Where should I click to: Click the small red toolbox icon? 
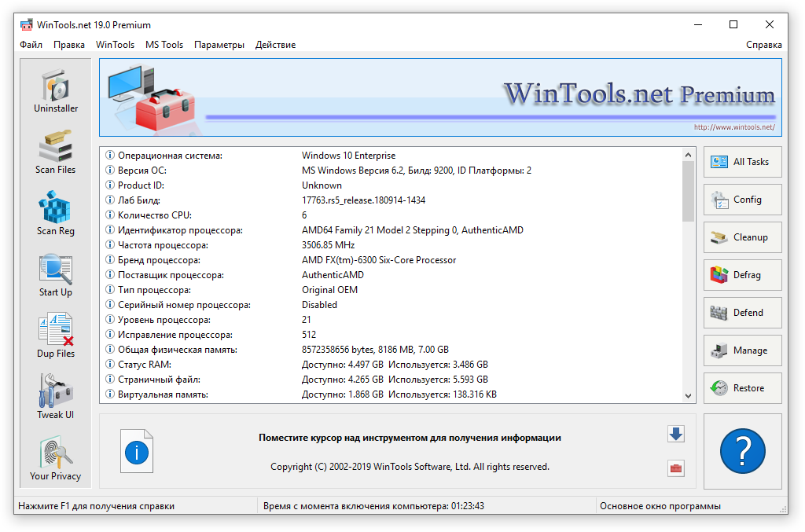[676, 468]
